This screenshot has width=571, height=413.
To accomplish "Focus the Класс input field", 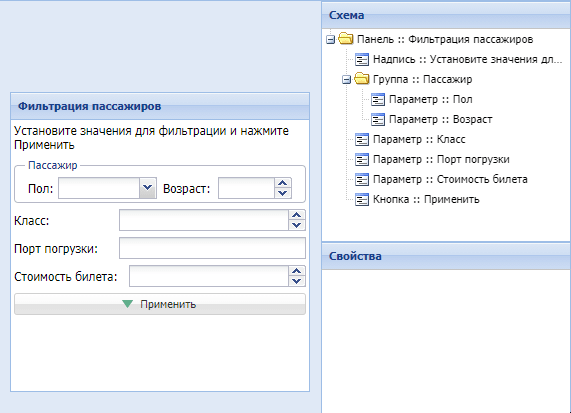I will tap(204, 220).
